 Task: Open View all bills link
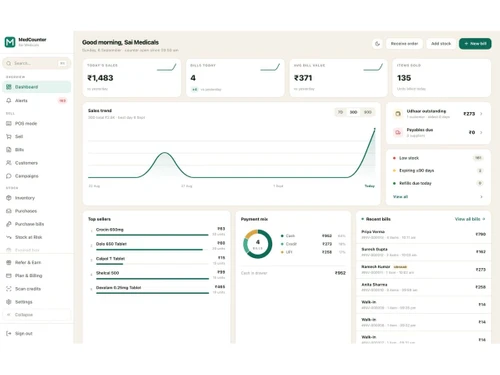point(470,219)
